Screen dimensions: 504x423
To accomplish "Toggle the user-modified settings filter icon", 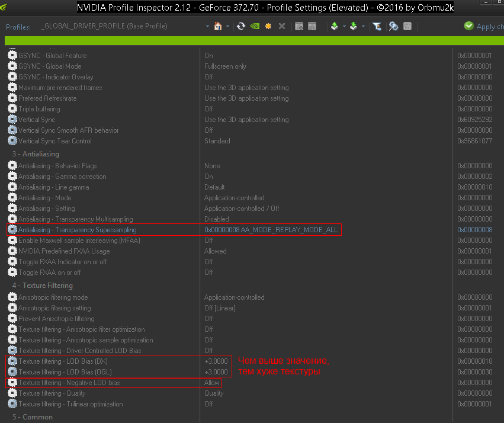I will [377, 26].
